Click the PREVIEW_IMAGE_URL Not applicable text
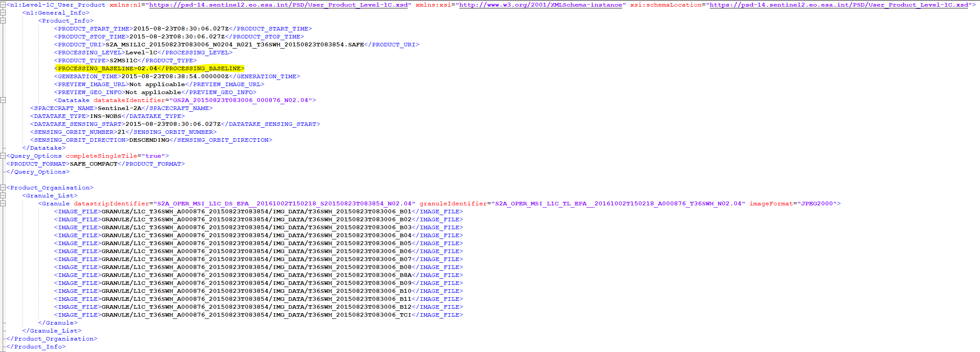Image resolution: width=980 pixels, height=352 pixels. coord(157,84)
